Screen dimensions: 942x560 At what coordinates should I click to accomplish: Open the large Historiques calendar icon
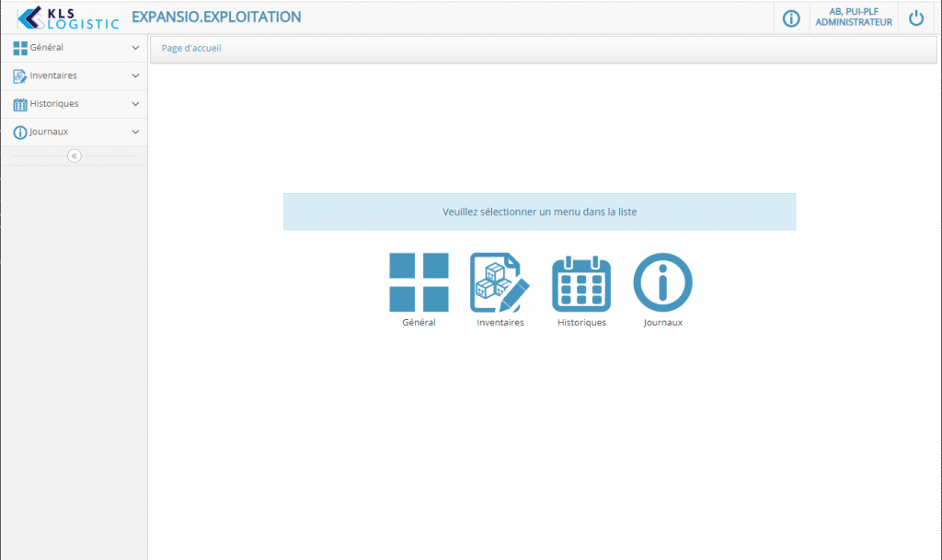tap(581, 283)
